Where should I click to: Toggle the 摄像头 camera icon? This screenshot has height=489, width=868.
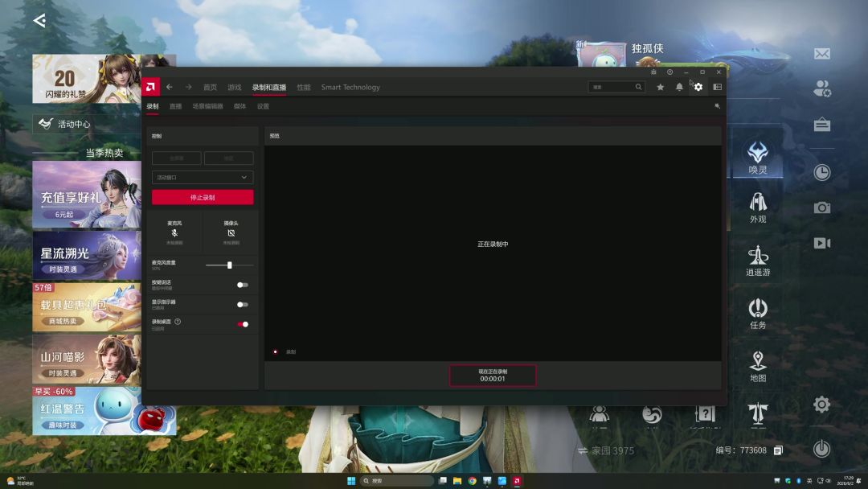(231, 233)
